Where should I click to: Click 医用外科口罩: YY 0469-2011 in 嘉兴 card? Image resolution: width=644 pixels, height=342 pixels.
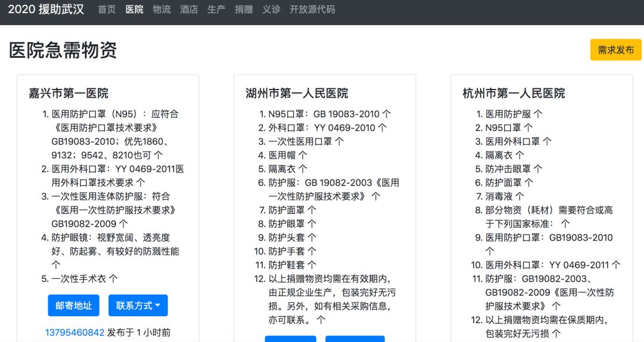118,176
